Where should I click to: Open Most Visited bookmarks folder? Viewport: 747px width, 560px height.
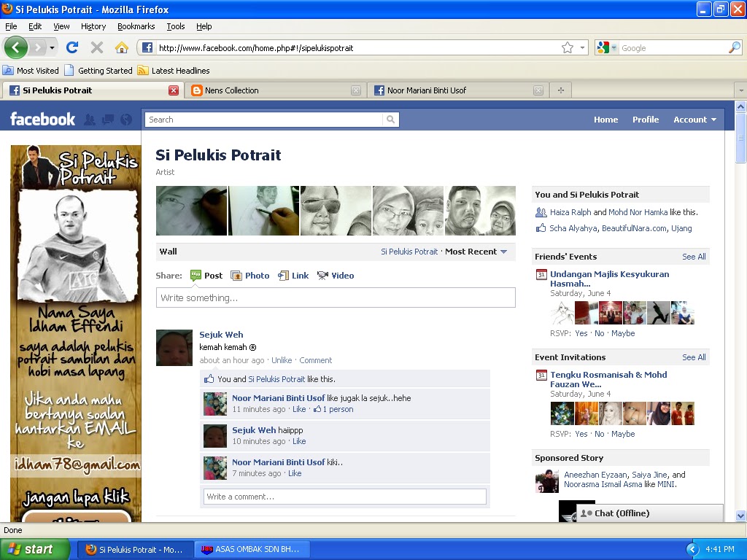(x=31, y=71)
